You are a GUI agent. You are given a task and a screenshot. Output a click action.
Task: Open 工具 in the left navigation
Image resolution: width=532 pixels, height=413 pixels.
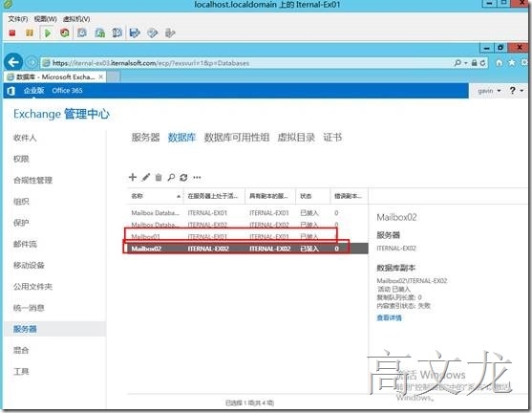tap(21, 371)
